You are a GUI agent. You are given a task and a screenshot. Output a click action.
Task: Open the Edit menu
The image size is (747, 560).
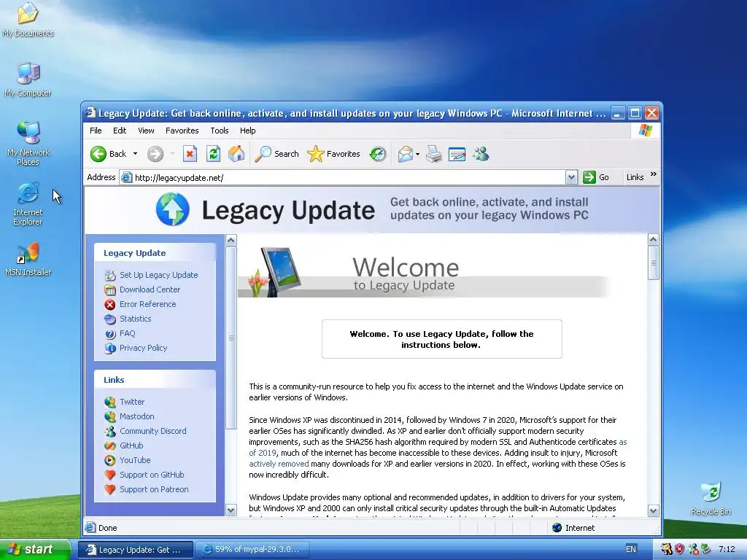[x=120, y=131]
